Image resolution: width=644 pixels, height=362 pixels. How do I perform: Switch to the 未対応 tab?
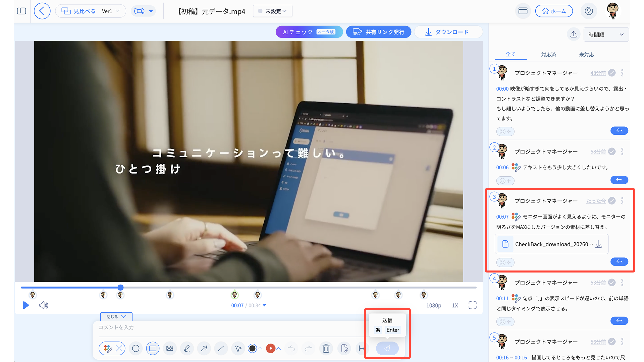pyautogui.click(x=586, y=55)
